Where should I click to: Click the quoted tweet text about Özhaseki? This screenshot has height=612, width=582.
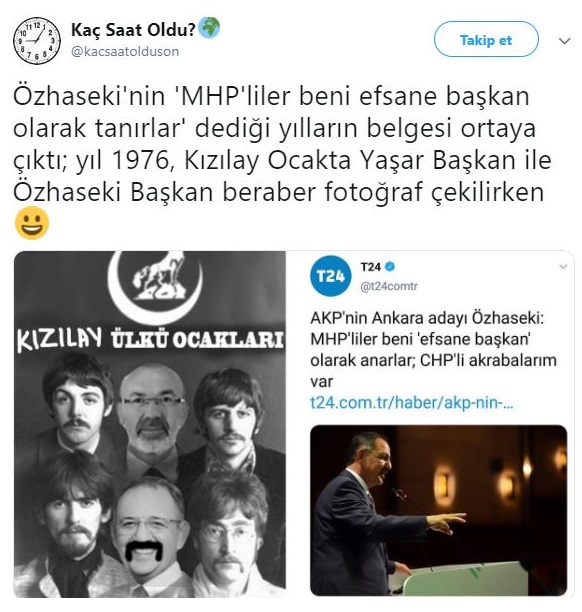point(433,349)
